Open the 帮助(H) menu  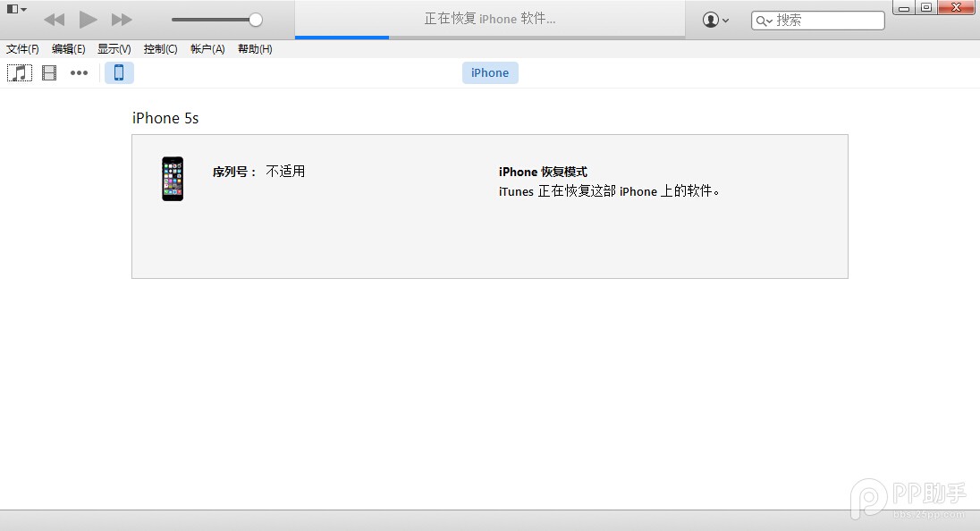[x=255, y=49]
